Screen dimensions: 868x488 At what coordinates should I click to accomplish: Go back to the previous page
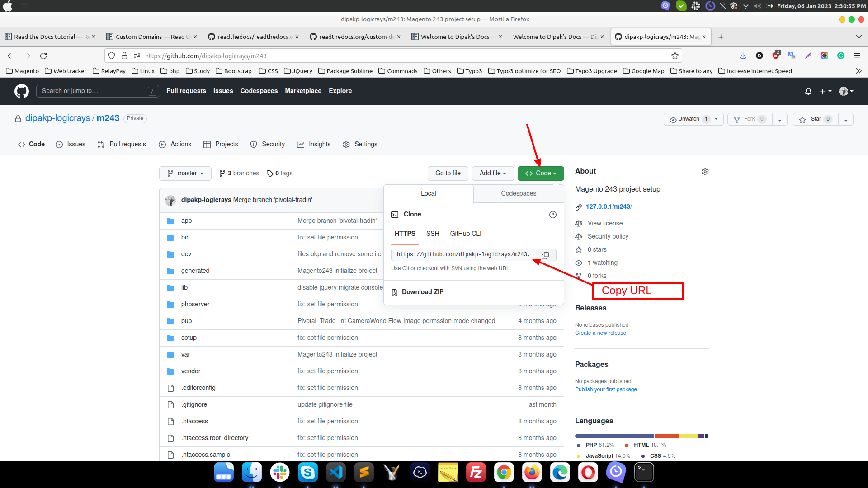coord(11,56)
